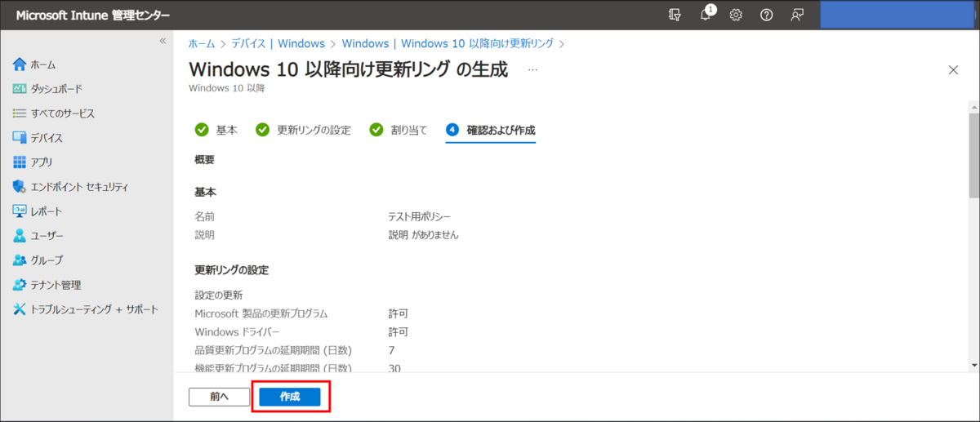Click the デバイス device icon
The width and height of the screenshot is (980, 422).
20,138
